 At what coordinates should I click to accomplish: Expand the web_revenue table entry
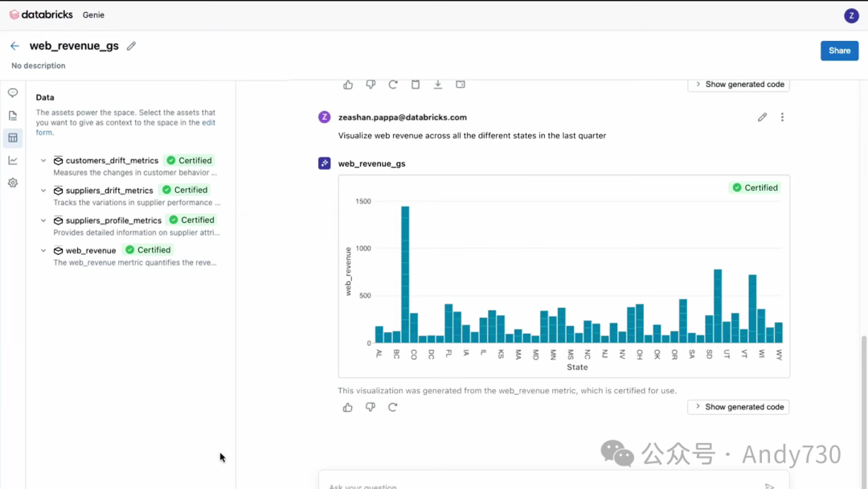(x=43, y=250)
